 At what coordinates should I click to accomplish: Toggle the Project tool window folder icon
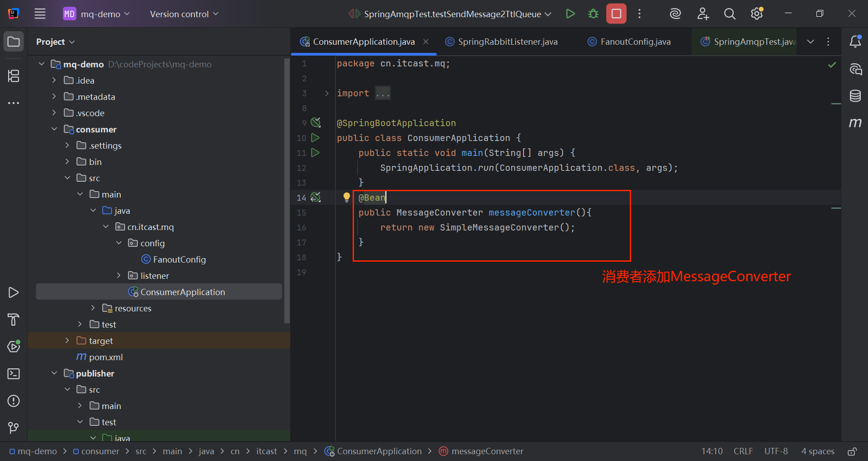(x=14, y=42)
